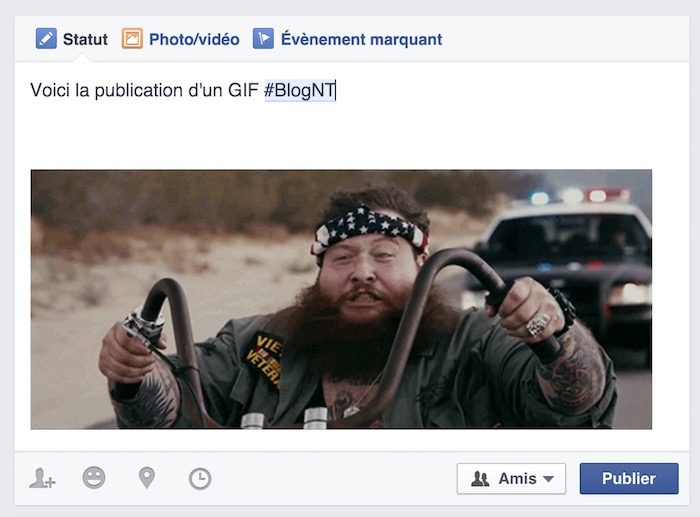
Task: Open the Amis audience dropdown
Action: pos(511,479)
